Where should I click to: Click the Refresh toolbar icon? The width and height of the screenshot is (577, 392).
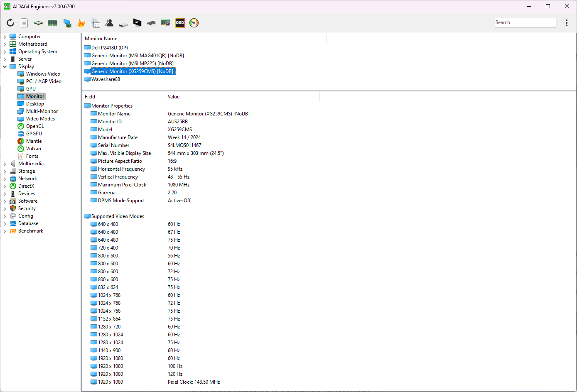(10, 23)
